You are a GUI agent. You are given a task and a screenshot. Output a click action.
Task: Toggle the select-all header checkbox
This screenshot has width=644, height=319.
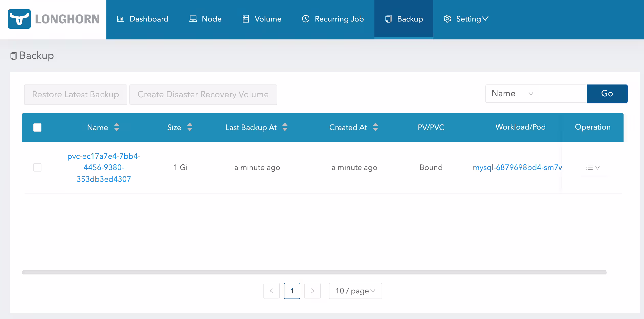37,127
